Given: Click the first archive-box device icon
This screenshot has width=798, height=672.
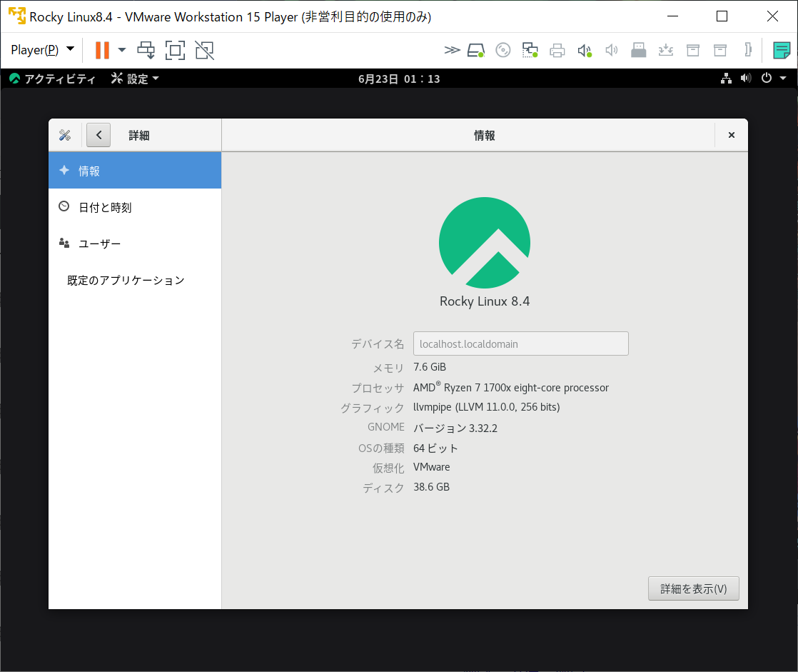Looking at the screenshot, I should pyautogui.click(x=692, y=50).
